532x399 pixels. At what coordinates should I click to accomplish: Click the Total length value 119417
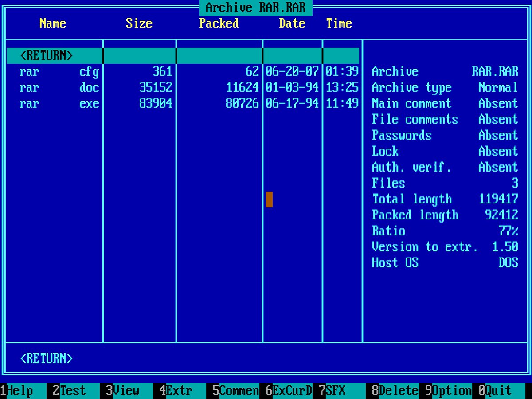498,199
